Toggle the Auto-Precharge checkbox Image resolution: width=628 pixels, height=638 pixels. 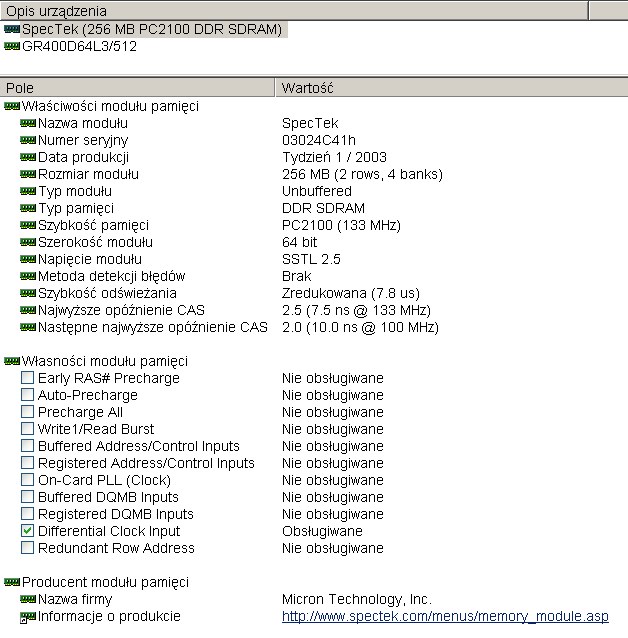coord(27,395)
